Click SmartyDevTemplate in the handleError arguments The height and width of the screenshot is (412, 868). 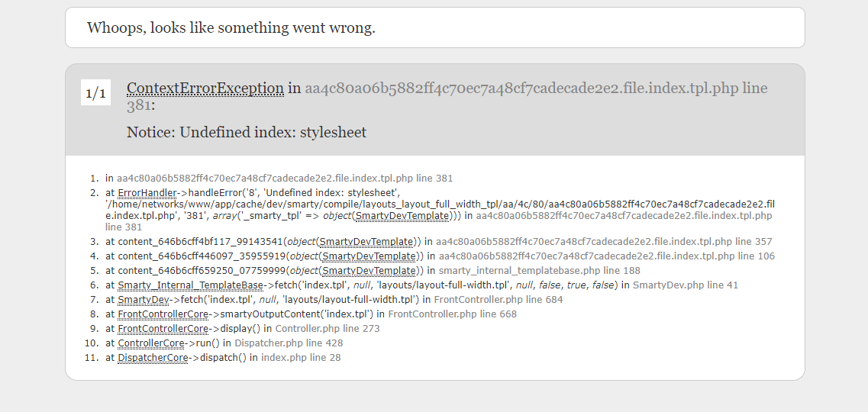(x=402, y=216)
